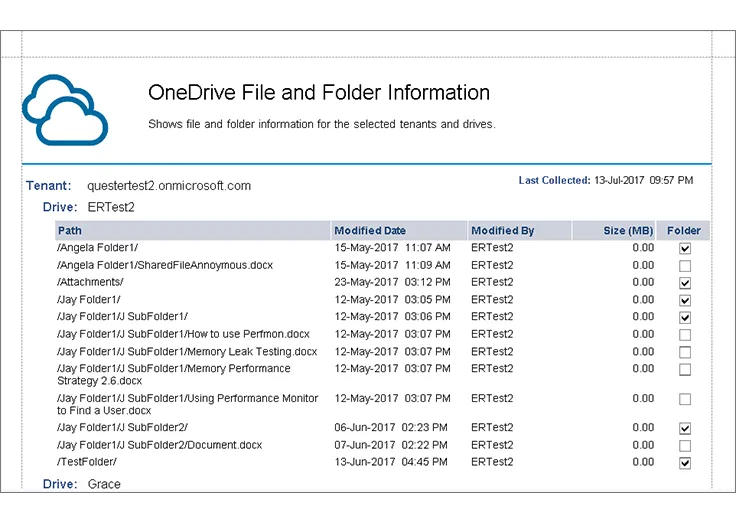Toggle Folder checkbox for Memory Performance Strategy 2.6.docx
The width and height of the screenshot is (736, 523).
[x=685, y=369]
